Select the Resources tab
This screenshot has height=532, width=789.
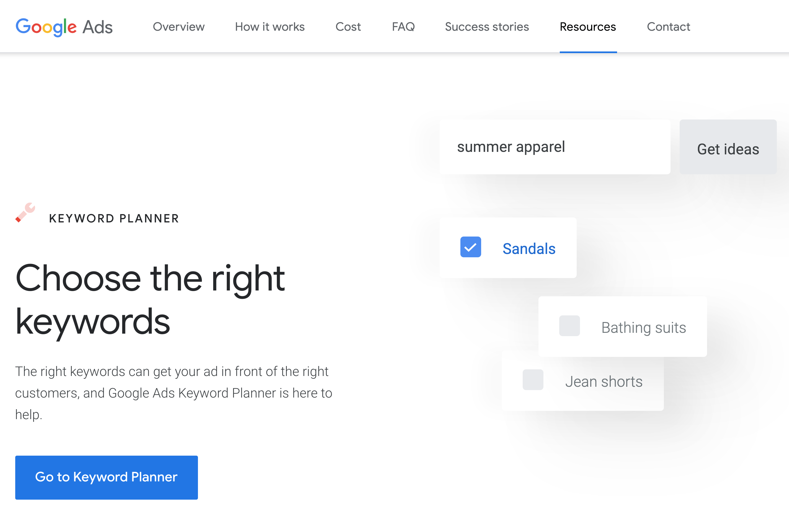pos(587,26)
